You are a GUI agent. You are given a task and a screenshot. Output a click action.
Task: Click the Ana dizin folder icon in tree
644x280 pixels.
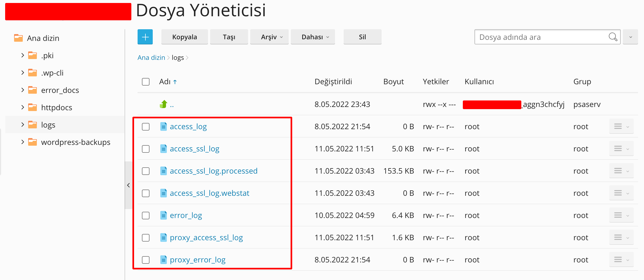coord(18,38)
